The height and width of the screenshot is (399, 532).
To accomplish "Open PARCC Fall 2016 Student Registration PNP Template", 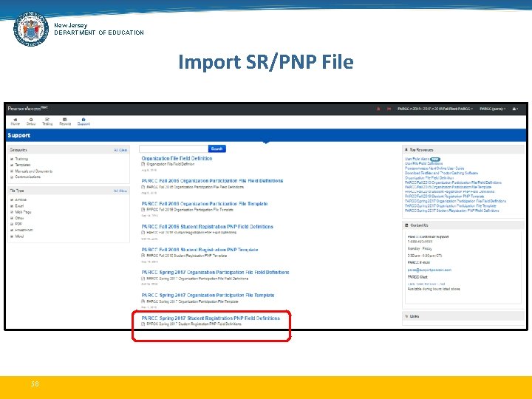I will pos(199,250).
